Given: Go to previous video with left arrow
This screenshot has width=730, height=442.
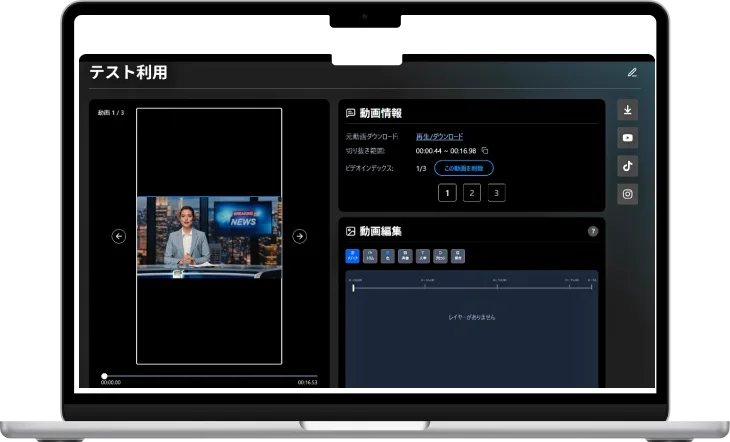Looking at the screenshot, I should [119, 236].
